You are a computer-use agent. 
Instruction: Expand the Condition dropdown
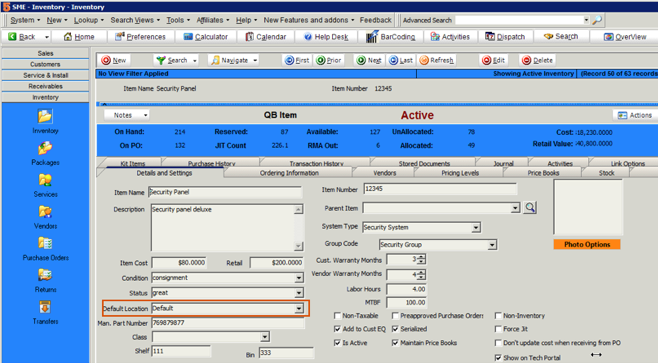(x=299, y=278)
